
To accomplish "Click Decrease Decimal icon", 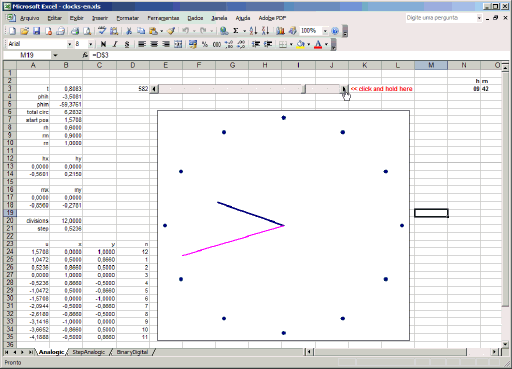I will 241,44.
